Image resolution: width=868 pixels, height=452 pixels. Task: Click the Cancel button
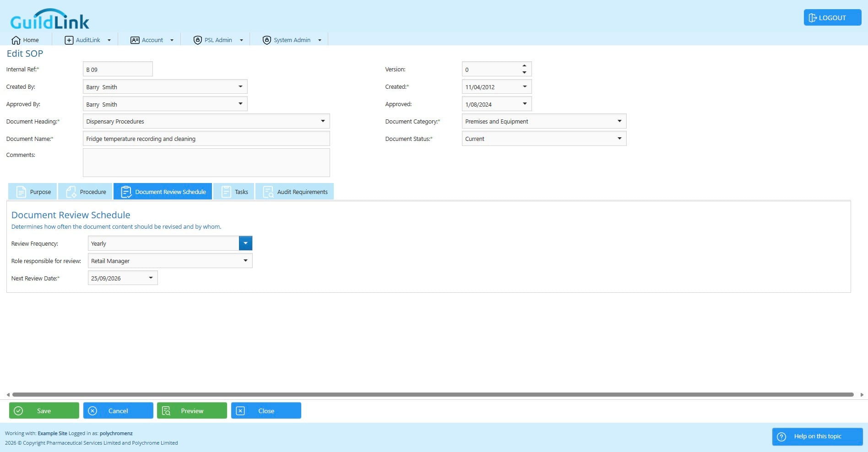(x=118, y=411)
